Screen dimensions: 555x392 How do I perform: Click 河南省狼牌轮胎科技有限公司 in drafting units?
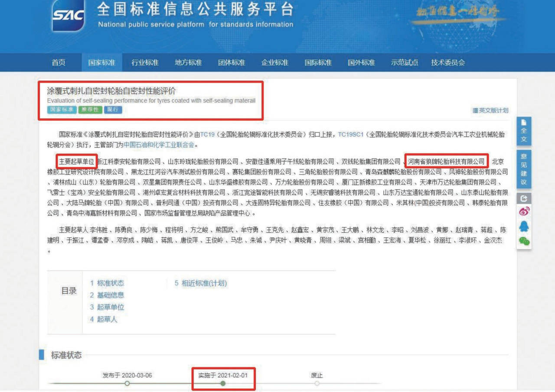pos(446,162)
